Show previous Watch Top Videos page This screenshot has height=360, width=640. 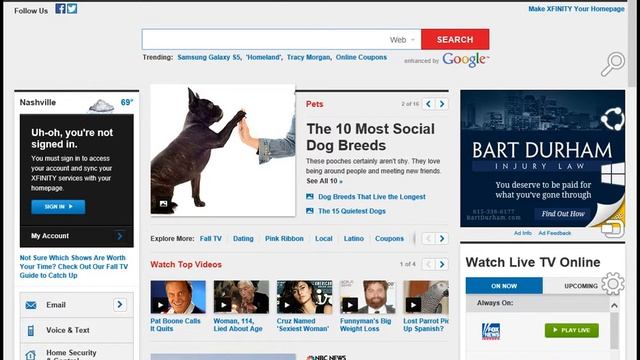[428, 264]
